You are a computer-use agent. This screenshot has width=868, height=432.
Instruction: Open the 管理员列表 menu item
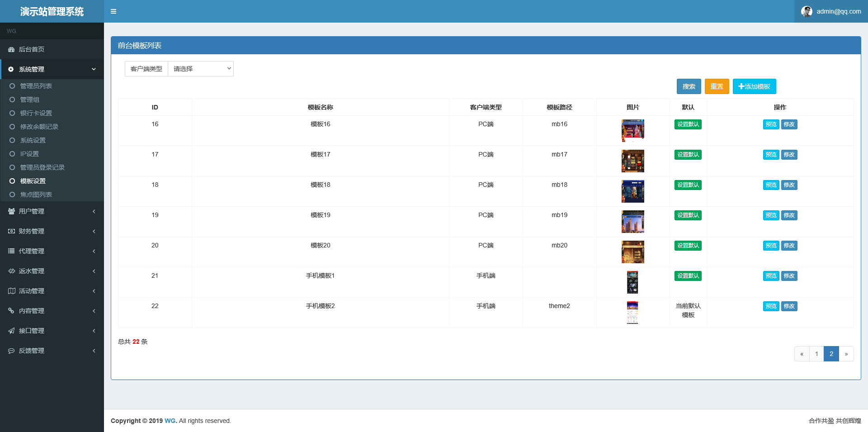click(52, 86)
